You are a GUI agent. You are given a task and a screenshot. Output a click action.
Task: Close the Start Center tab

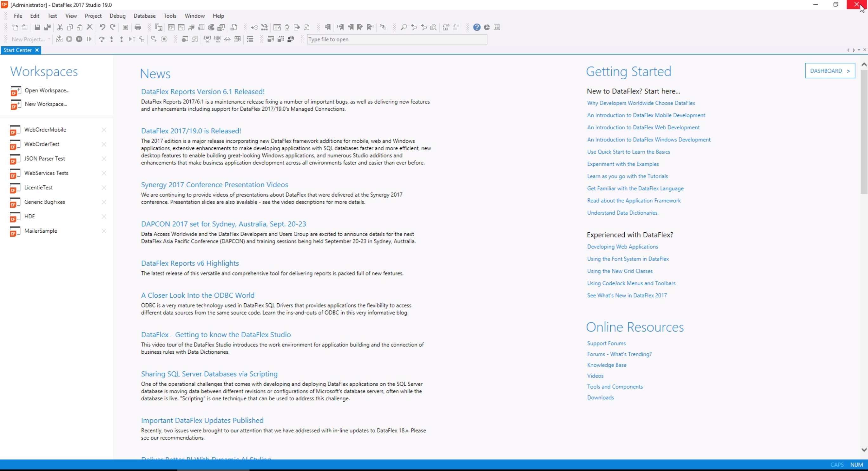(37, 50)
